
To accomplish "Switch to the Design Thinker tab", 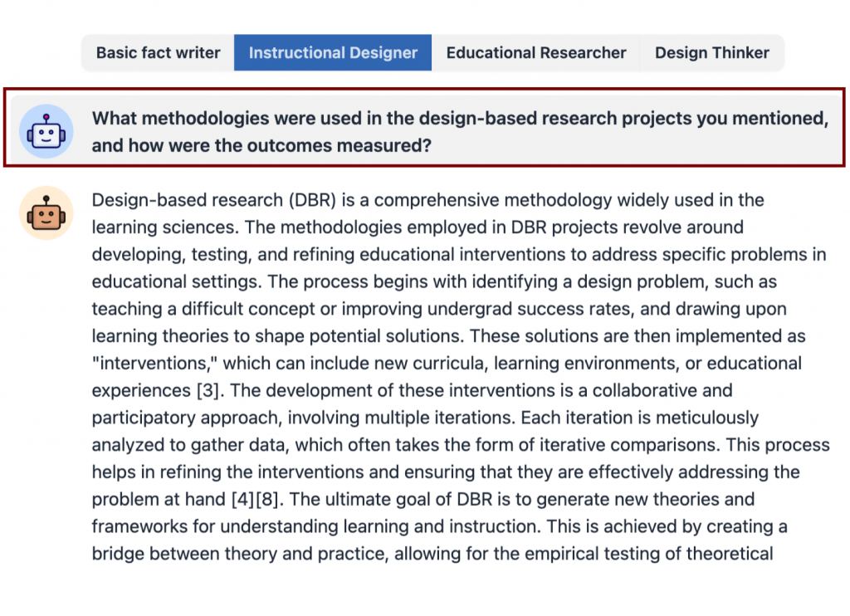I will tap(711, 53).
